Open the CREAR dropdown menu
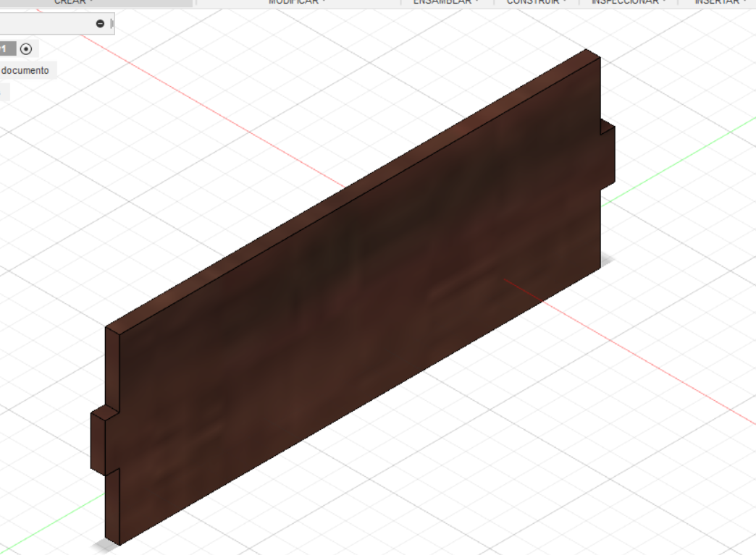Image resolution: width=756 pixels, height=555 pixels. [73, 2]
